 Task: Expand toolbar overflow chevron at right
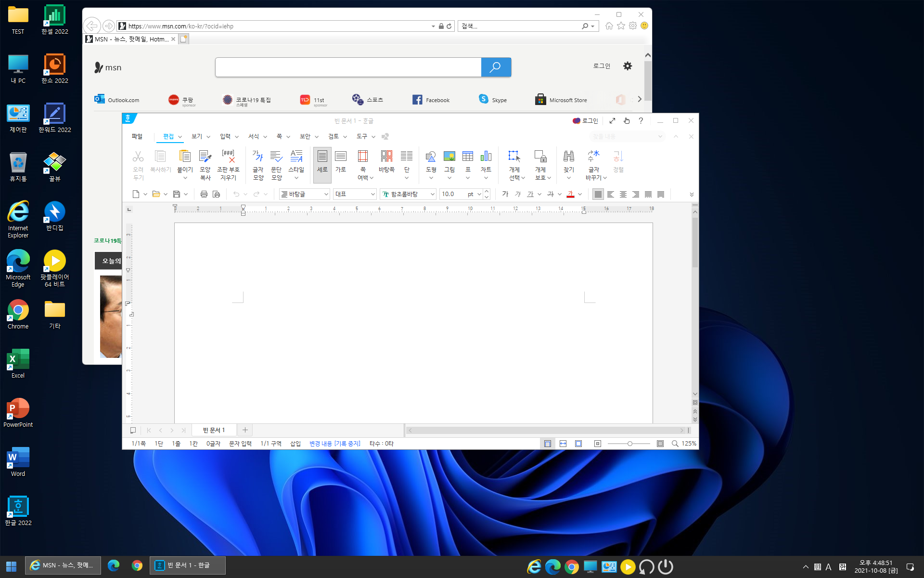coord(692,195)
